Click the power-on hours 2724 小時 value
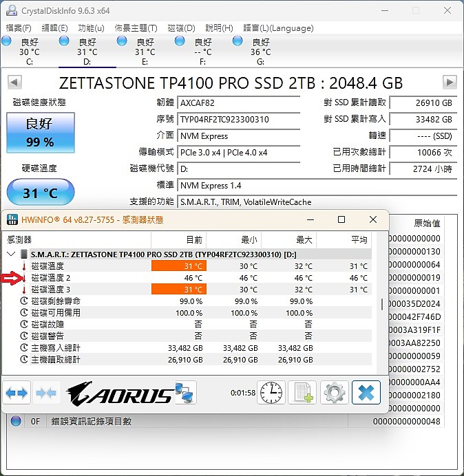464x476 pixels. click(423, 169)
